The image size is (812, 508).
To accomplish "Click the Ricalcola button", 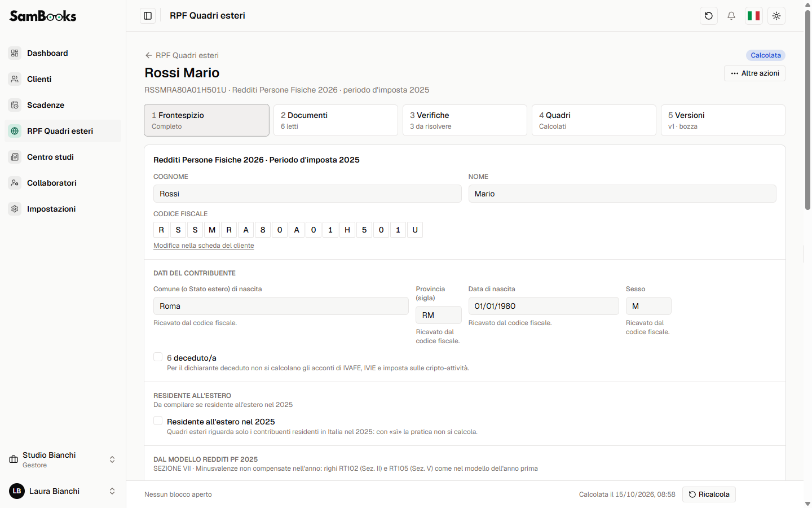I will [x=709, y=494].
